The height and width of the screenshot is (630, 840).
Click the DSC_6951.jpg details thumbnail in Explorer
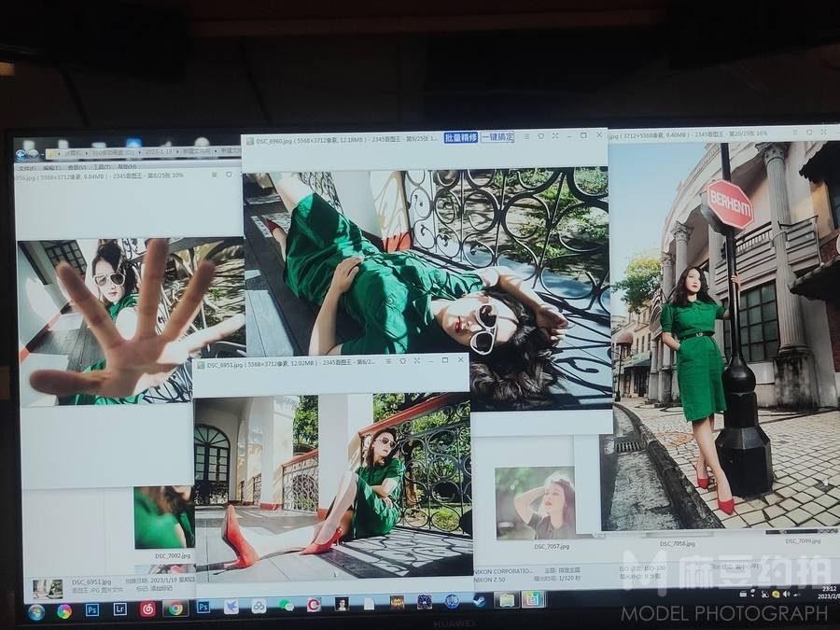48,589
